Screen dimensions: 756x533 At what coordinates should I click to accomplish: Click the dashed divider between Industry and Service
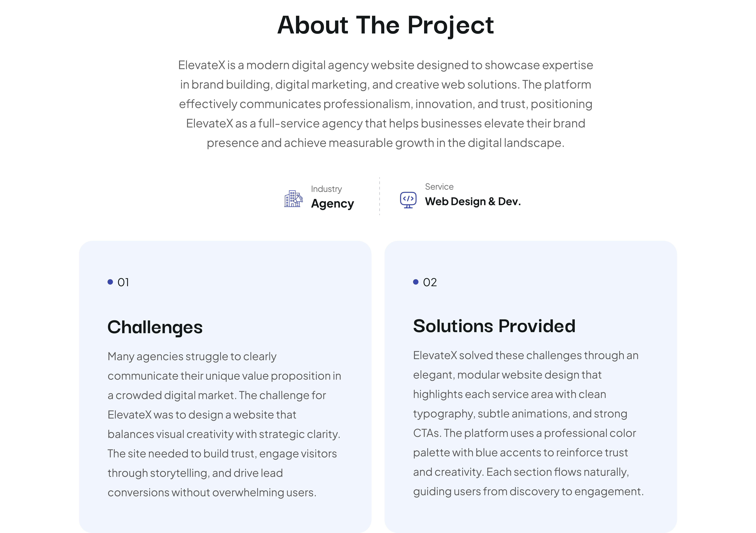point(379,196)
